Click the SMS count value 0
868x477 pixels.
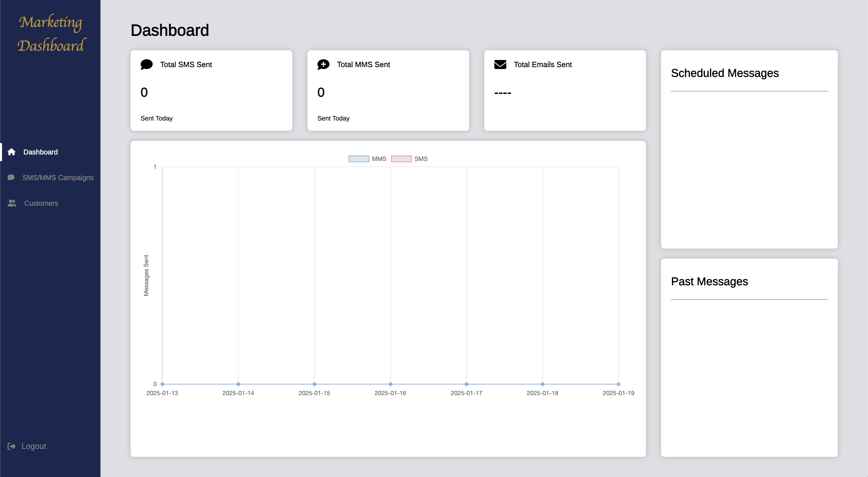coord(144,92)
